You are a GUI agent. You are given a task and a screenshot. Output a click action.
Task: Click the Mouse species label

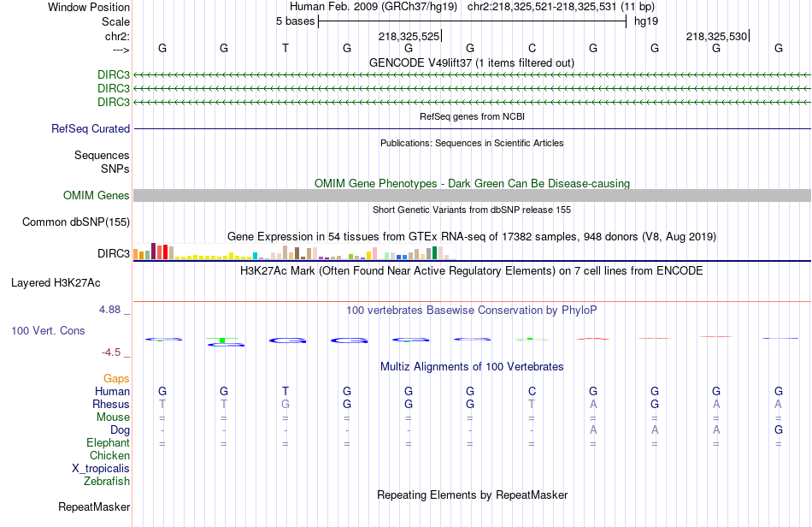[x=113, y=417]
